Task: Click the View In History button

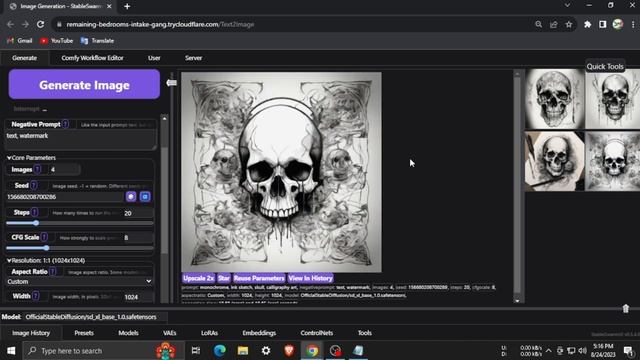Action: pyautogui.click(x=310, y=278)
